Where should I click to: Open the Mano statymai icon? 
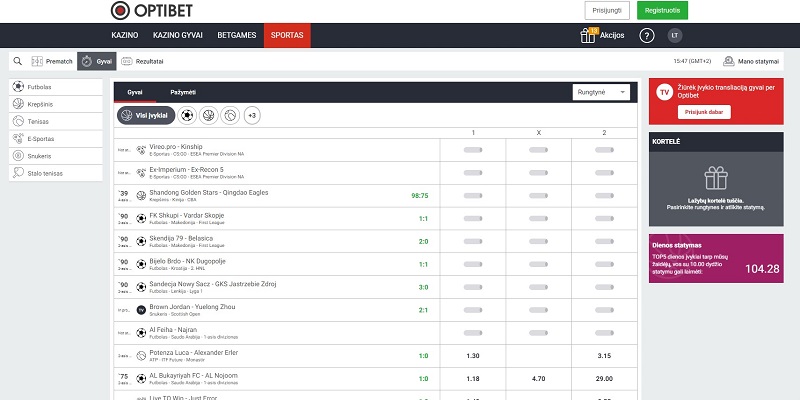click(x=729, y=61)
